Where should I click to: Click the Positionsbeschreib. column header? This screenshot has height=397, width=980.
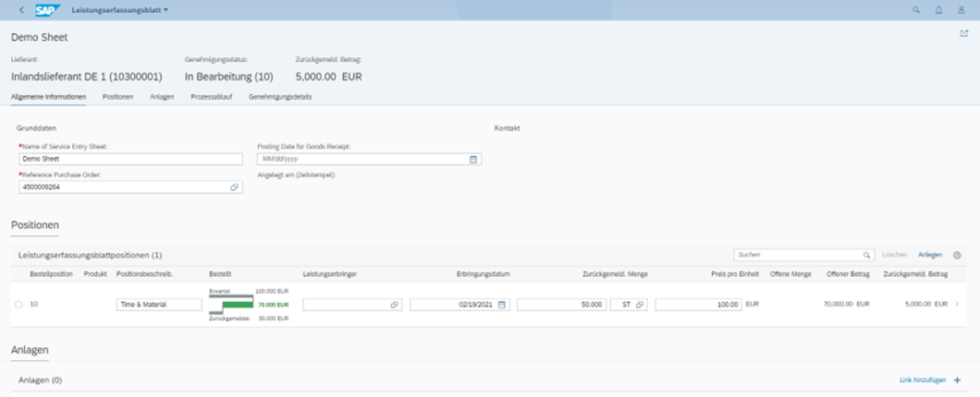[144, 274]
